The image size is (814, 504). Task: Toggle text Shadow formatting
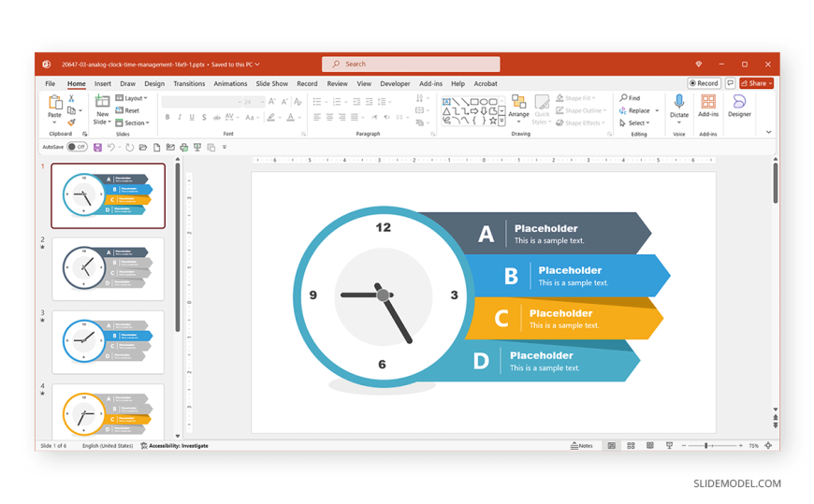point(204,117)
